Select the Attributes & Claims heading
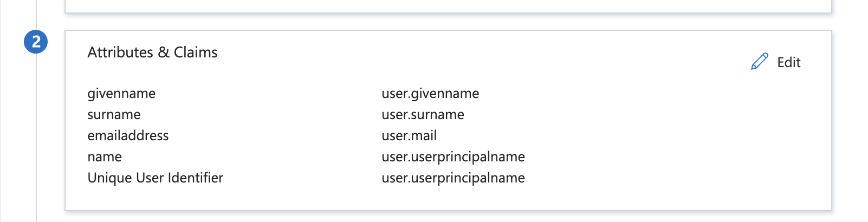This screenshot has width=868, height=222. (x=152, y=52)
